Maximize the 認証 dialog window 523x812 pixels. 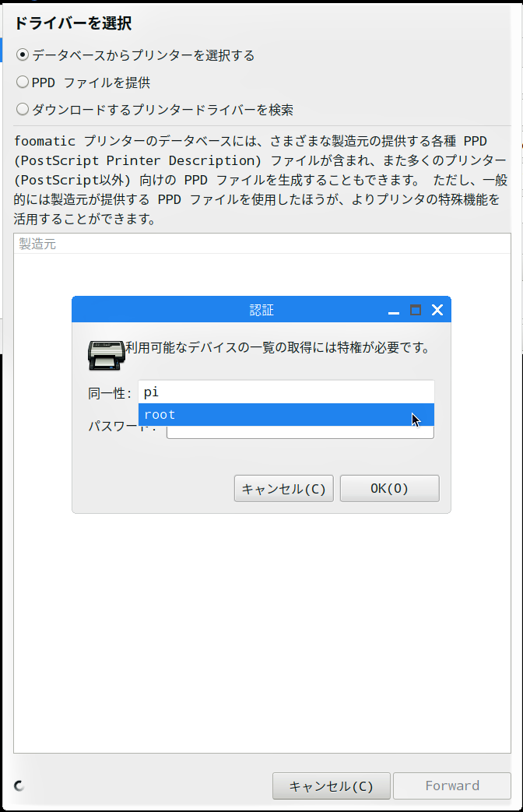pos(416,310)
